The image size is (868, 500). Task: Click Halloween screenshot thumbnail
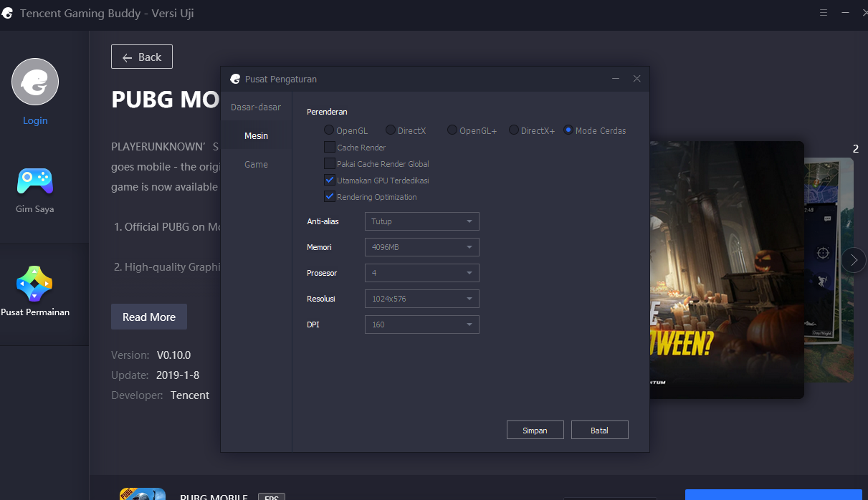click(x=727, y=269)
